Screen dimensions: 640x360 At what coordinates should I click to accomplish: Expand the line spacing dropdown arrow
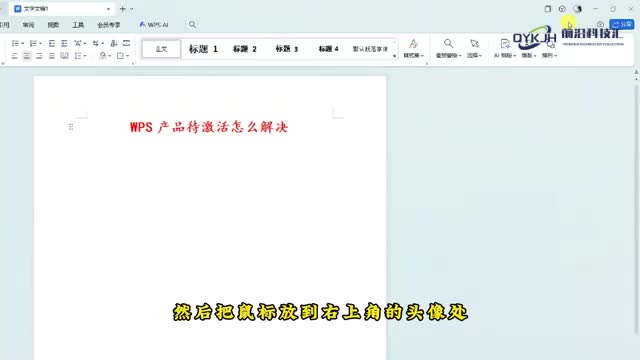(84, 56)
